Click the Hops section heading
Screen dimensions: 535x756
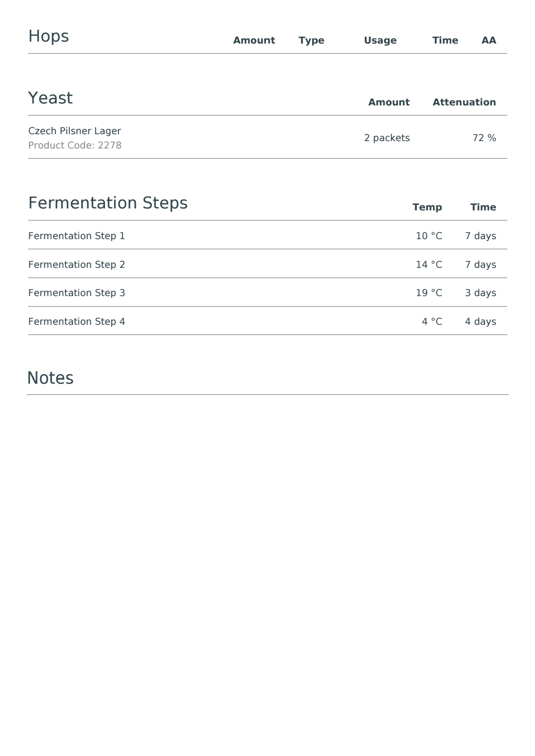pyautogui.click(x=49, y=37)
